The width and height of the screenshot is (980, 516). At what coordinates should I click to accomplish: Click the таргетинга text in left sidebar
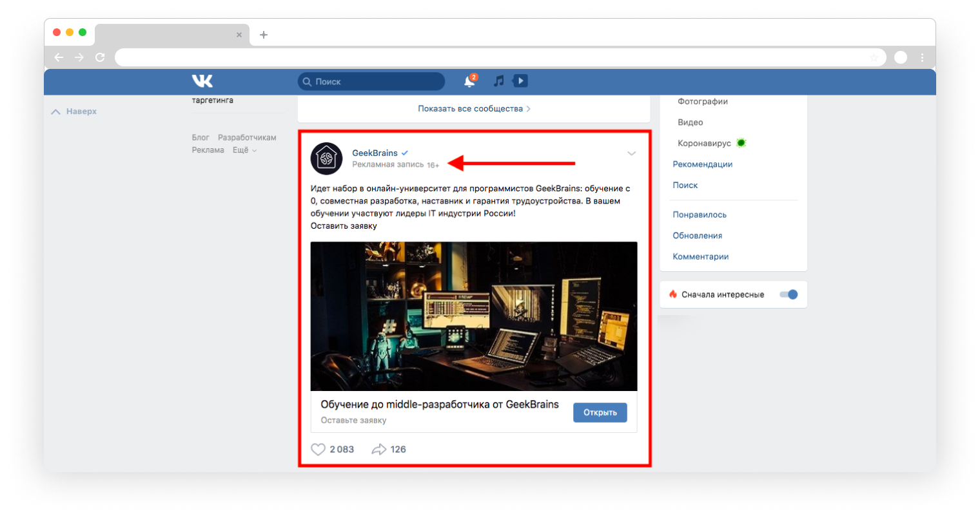pos(213,100)
